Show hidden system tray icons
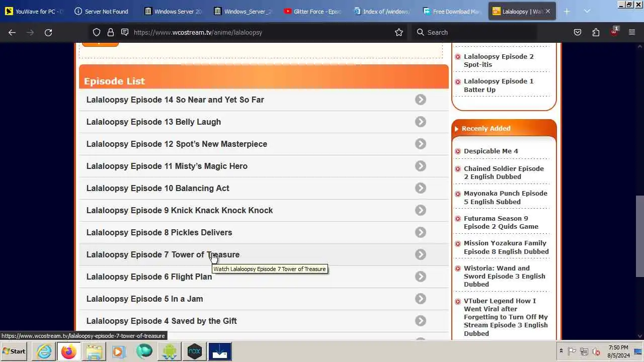 click(561, 351)
